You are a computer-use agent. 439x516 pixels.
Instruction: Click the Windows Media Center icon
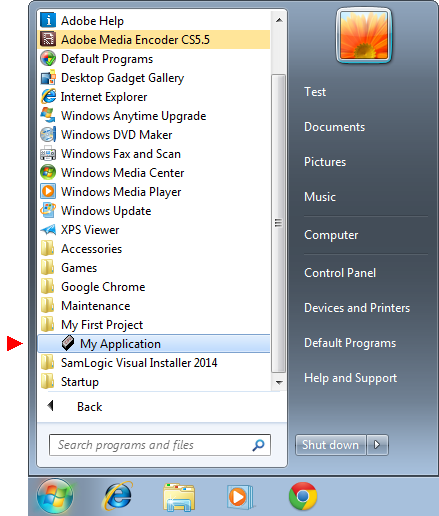tap(48, 173)
